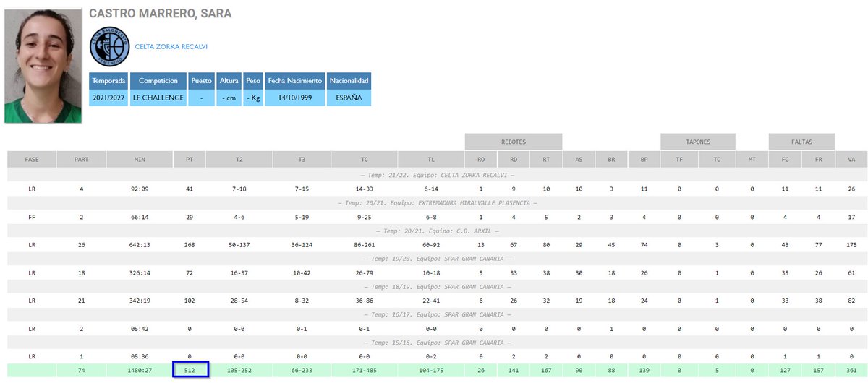Click the season row Temp 20/21 C.B. ARXIL
This screenshot has height=383, width=868.
click(437, 231)
